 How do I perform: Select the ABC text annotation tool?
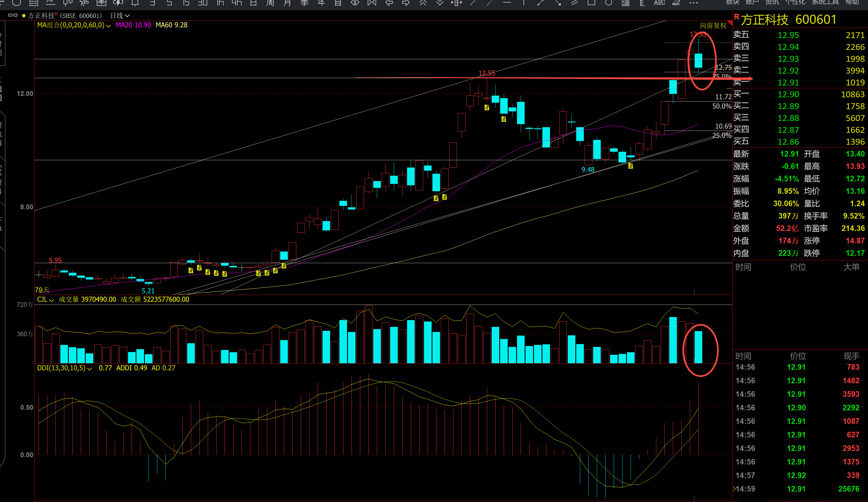pyautogui.click(x=659, y=3)
